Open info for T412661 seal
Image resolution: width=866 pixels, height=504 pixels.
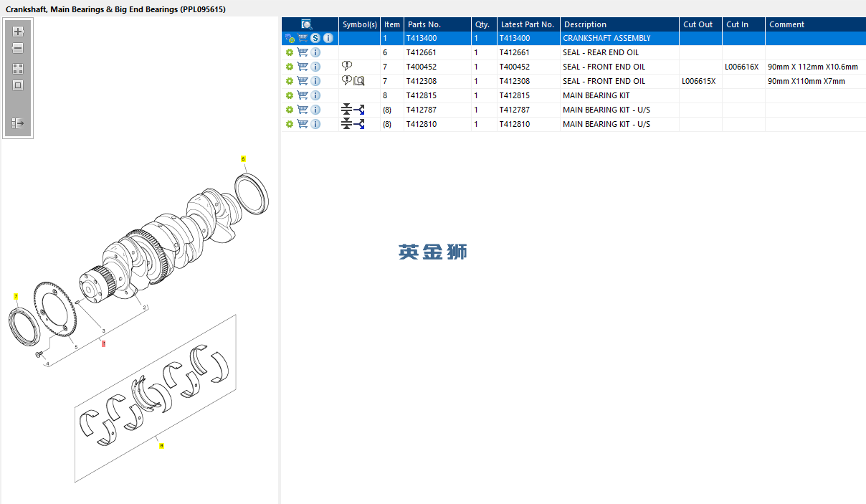coord(316,52)
